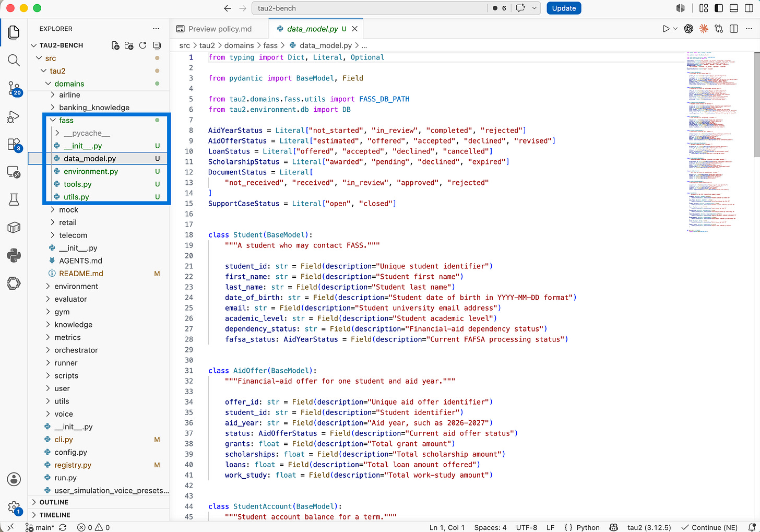Open the Remote Explorer view
Screen dimensions: 760x532
(x=14, y=172)
